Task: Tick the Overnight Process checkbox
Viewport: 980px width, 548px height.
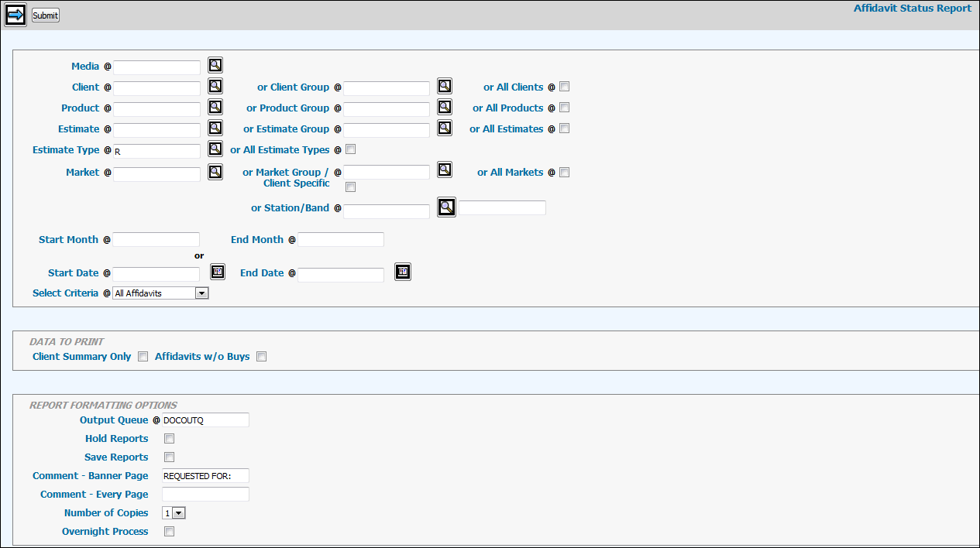Action: [x=169, y=532]
